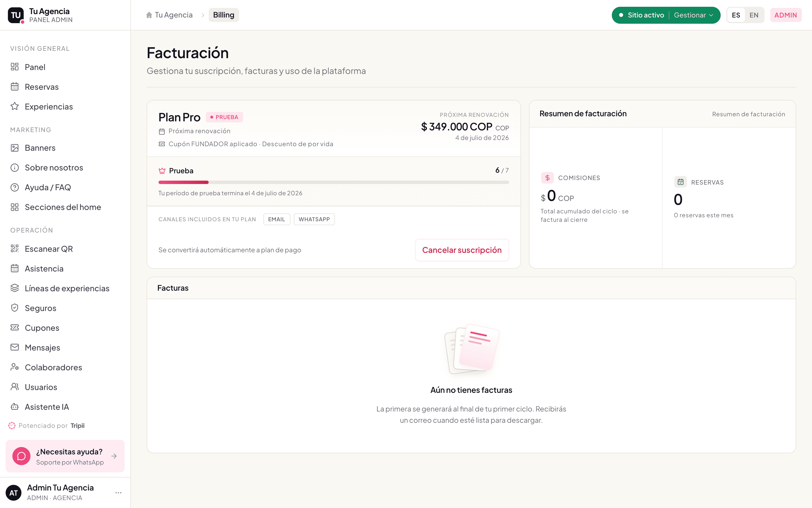Switch language to EN

pyautogui.click(x=754, y=15)
